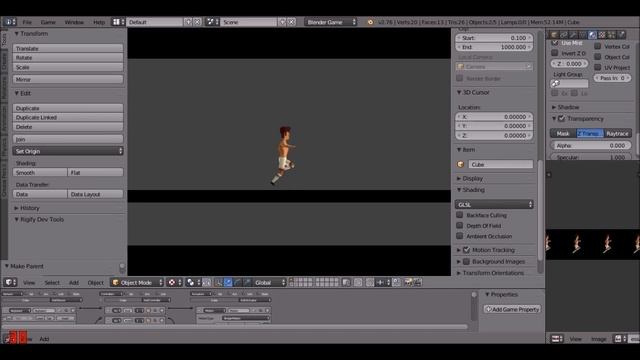Click Add Game Property button
This screenshot has height=360, width=640.
pyautogui.click(x=512, y=309)
